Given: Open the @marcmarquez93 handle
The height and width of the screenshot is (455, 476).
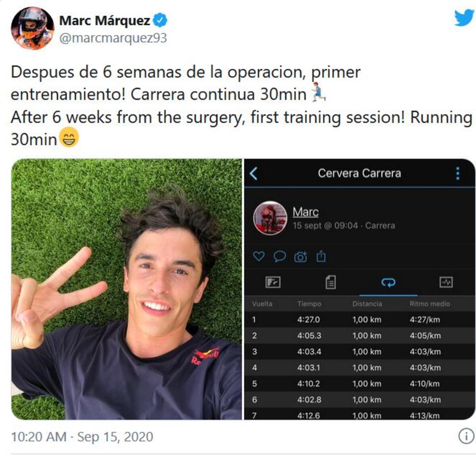Looking at the screenshot, I should [x=113, y=38].
